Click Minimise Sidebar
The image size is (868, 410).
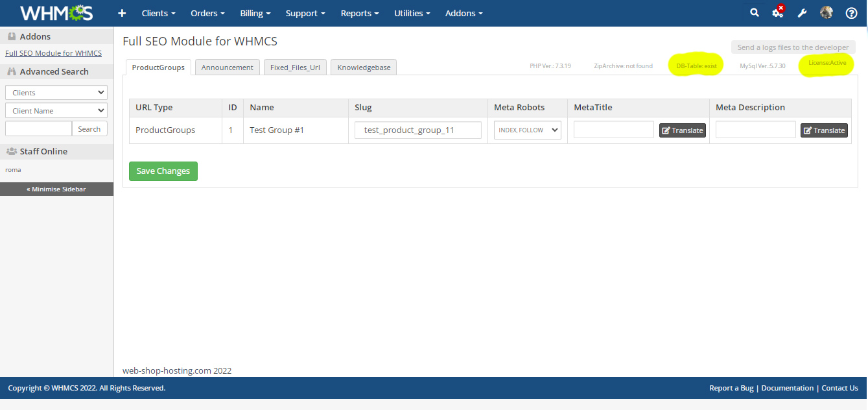[56, 189]
